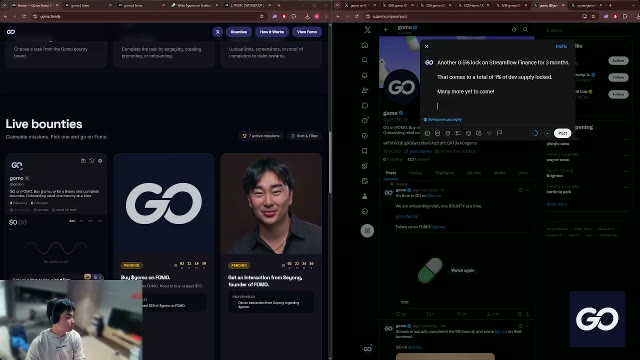
Task: Open Premium rocket icon in X sidebar
Action: click(x=365, y=166)
